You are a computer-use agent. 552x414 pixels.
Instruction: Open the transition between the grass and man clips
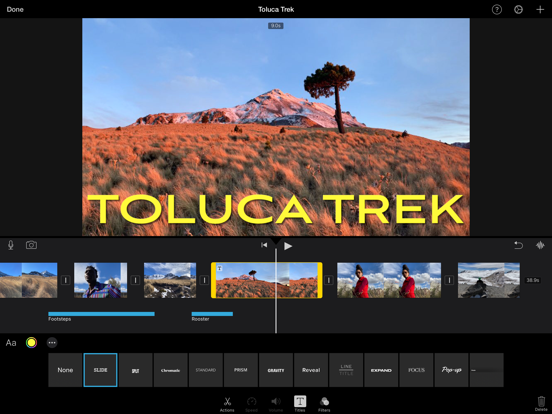click(65, 280)
